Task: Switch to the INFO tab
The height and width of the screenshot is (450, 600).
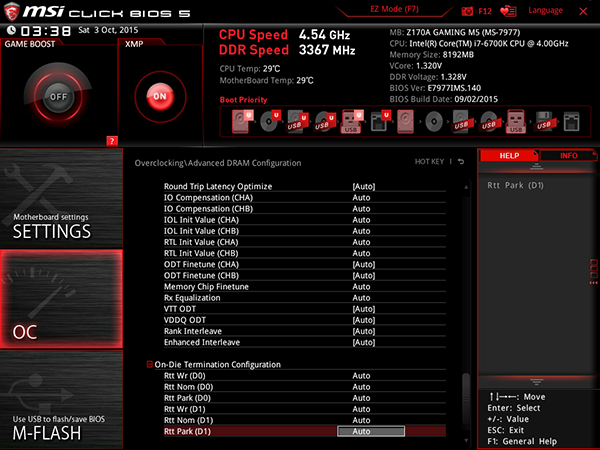Action: tap(569, 156)
